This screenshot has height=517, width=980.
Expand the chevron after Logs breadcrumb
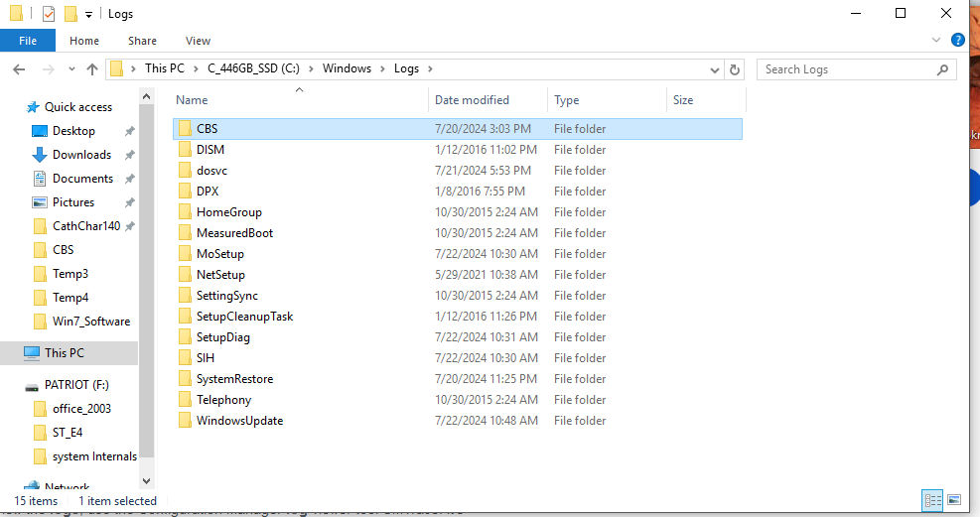point(430,68)
